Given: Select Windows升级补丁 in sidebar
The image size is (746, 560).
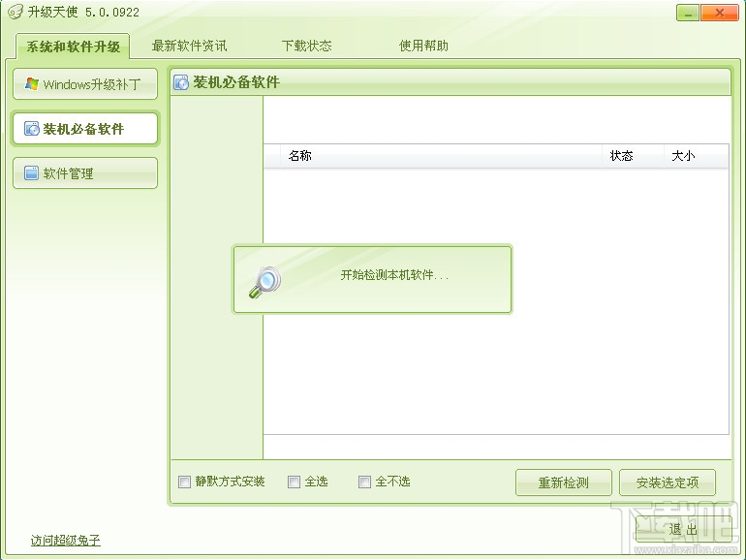Looking at the screenshot, I should point(85,84).
